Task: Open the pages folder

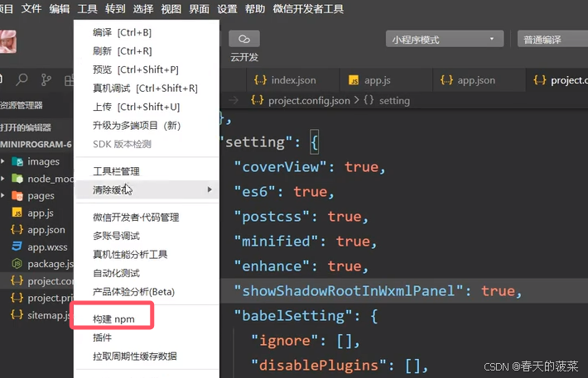Action: (36, 196)
